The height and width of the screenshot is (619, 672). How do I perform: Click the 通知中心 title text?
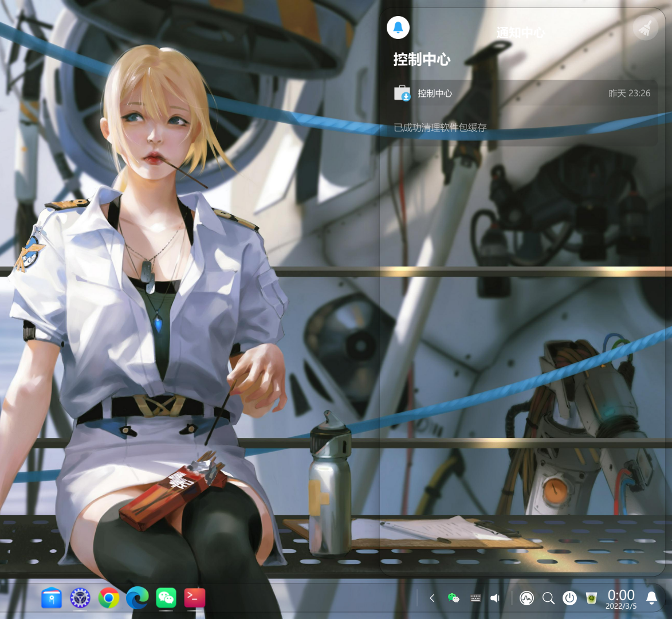(x=521, y=33)
